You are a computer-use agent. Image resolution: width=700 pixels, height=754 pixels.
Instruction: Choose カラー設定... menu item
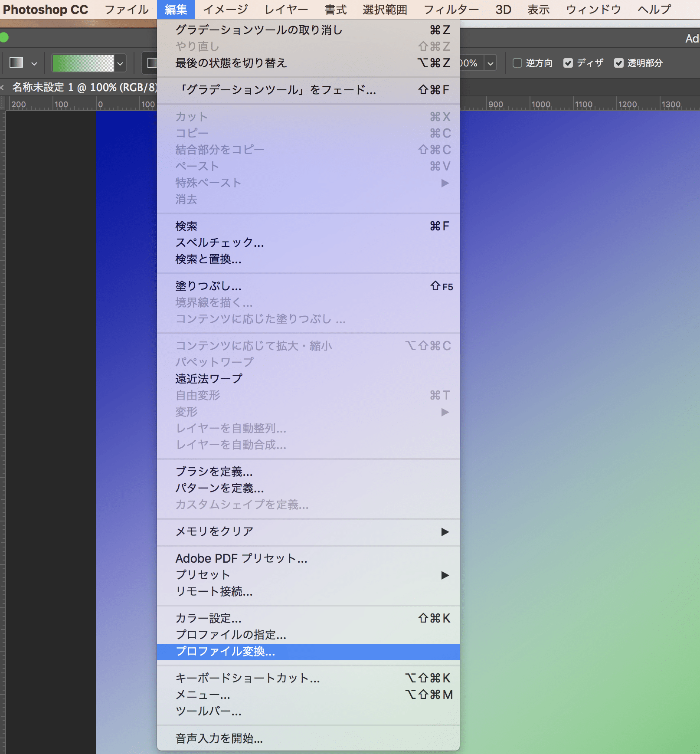point(308,618)
